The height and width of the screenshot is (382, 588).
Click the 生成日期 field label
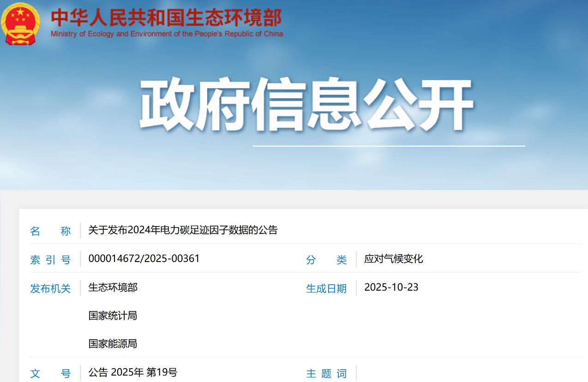pyautogui.click(x=326, y=287)
